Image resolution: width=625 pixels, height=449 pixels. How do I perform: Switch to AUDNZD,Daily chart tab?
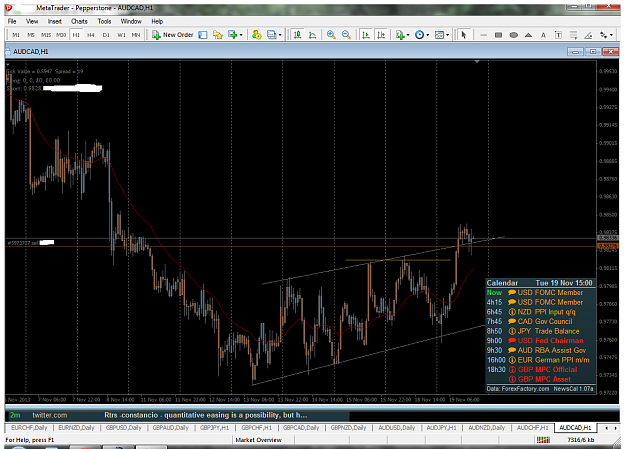coord(486,428)
